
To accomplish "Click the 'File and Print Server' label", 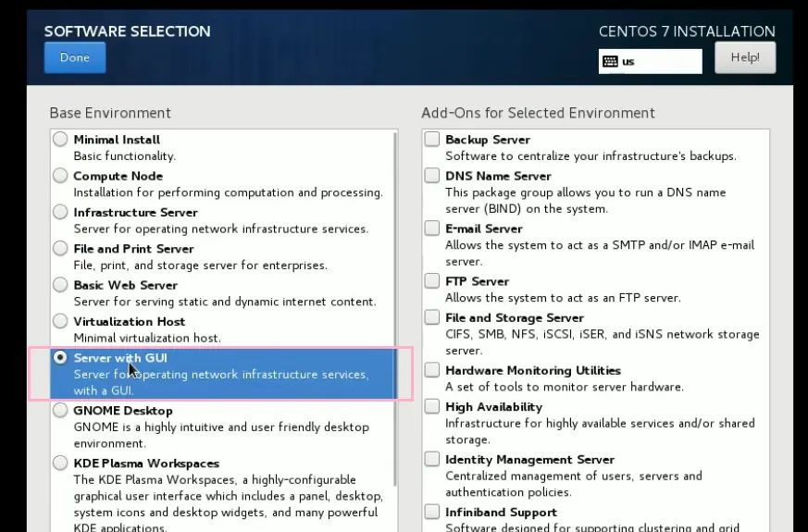I will [133, 249].
